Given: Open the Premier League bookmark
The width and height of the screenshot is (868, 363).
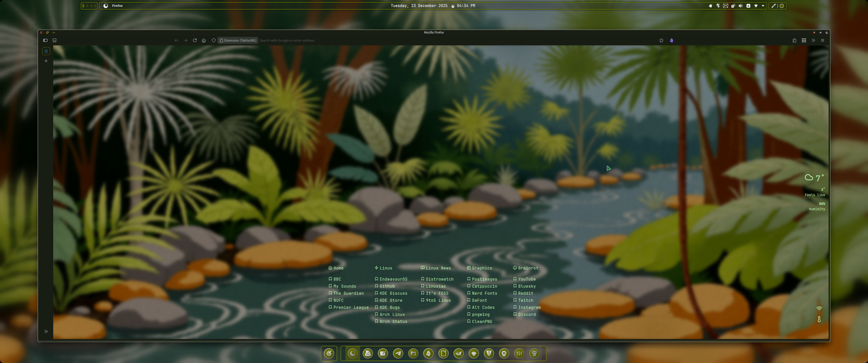Looking at the screenshot, I should (348, 308).
